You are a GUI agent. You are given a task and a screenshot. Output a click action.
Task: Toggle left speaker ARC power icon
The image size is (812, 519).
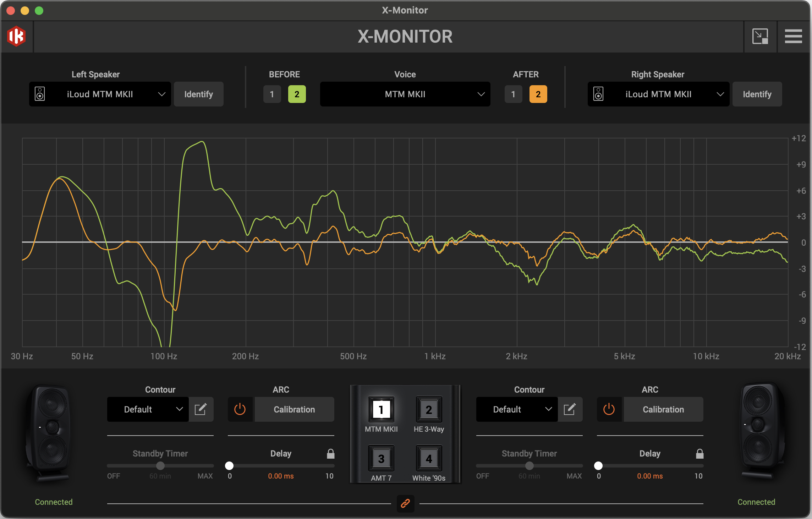tap(240, 409)
